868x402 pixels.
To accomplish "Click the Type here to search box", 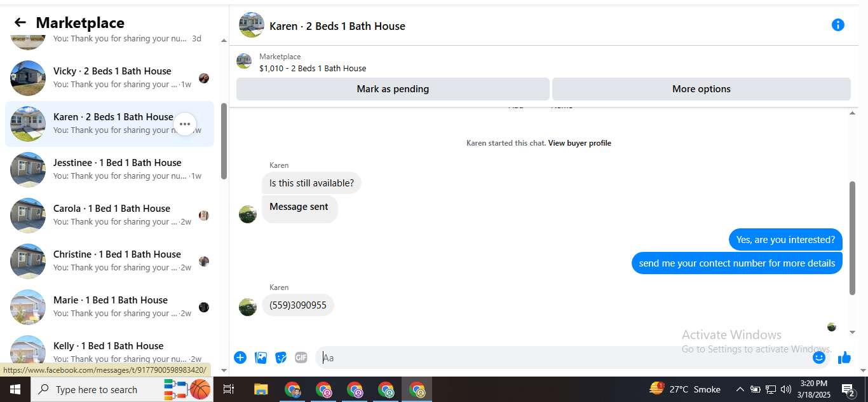I will [122, 389].
